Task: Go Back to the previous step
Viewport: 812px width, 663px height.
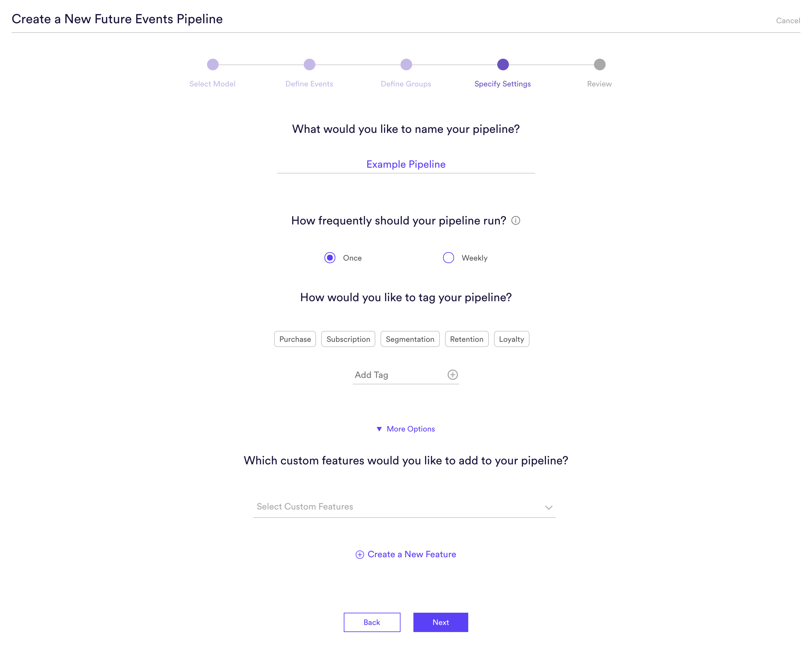Action: (x=372, y=622)
